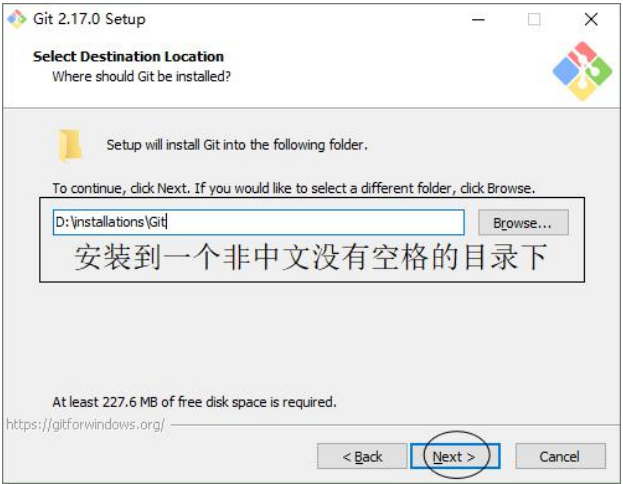
Task: Click the empty gray area of dialog
Action: [310, 338]
